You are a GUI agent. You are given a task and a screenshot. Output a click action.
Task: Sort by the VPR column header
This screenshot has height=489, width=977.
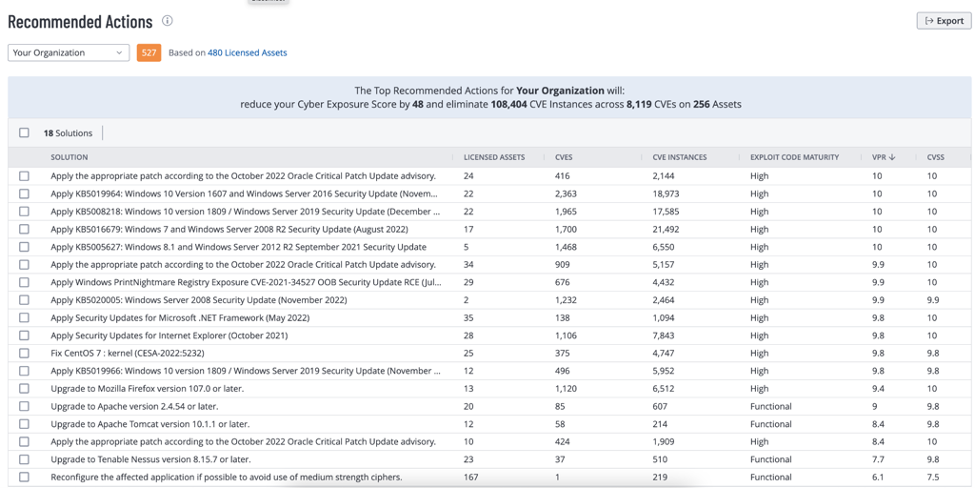coord(883,157)
